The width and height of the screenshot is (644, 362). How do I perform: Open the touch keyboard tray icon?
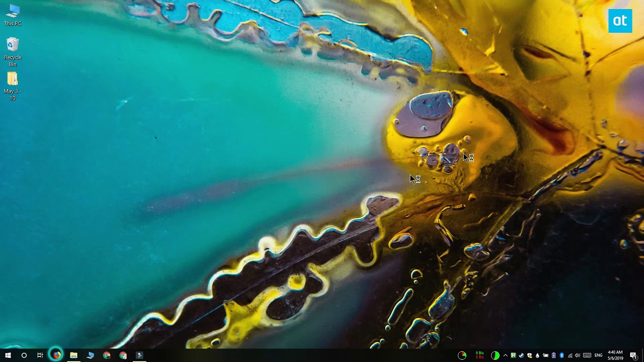pyautogui.click(x=587, y=355)
